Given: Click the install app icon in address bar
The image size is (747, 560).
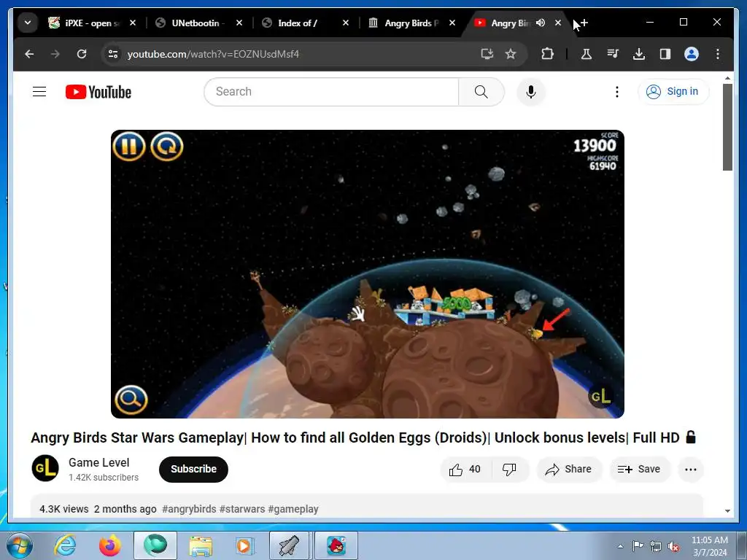Looking at the screenshot, I should coord(487,54).
